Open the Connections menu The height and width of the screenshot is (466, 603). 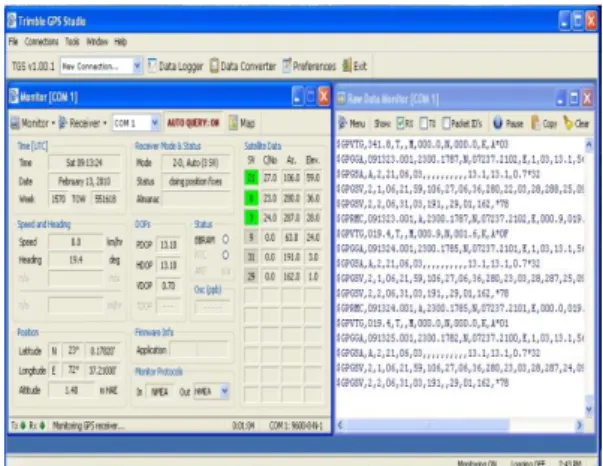pyautogui.click(x=41, y=42)
